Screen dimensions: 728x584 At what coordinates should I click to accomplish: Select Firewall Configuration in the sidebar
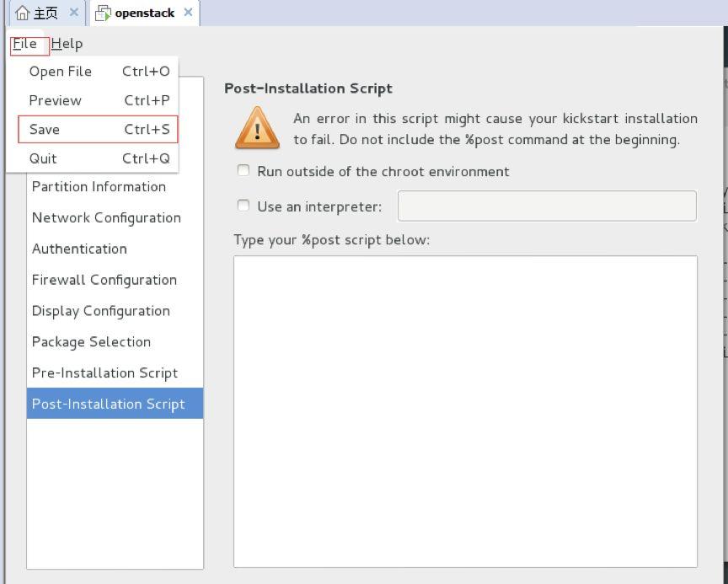pos(104,280)
